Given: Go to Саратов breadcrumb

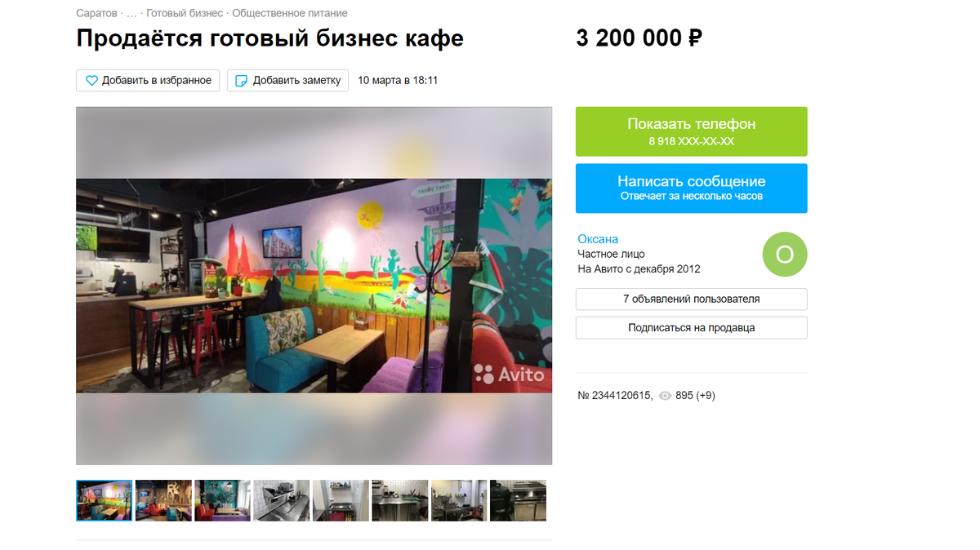Looking at the screenshot, I should (96, 14).
